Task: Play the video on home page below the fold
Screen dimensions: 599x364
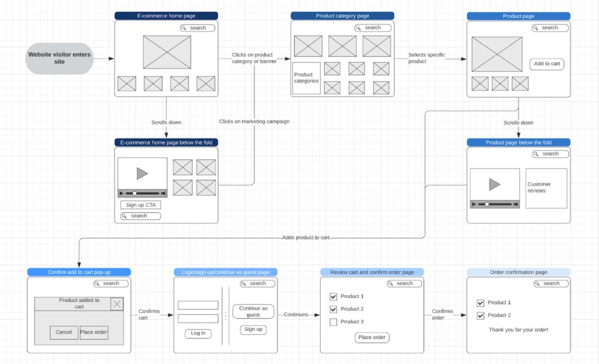Action: (142, 174)
